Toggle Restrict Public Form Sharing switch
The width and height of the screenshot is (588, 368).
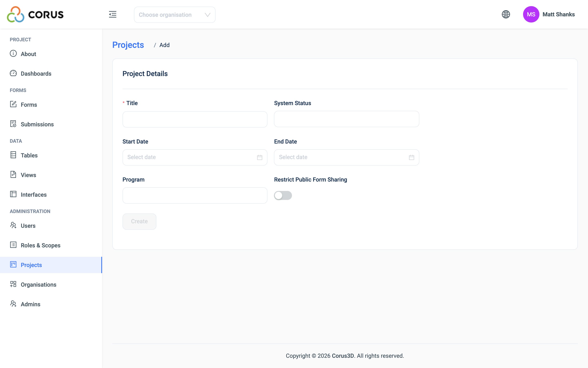coord(283,195)
